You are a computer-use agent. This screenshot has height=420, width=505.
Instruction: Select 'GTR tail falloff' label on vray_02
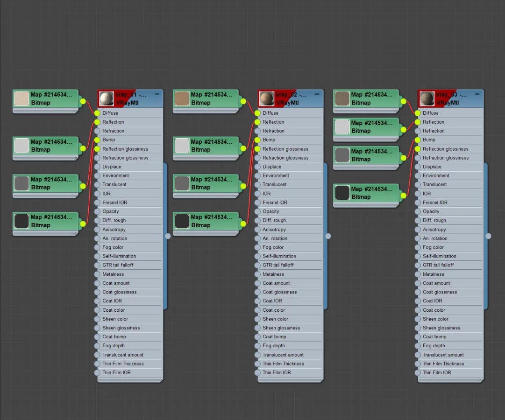278,265
